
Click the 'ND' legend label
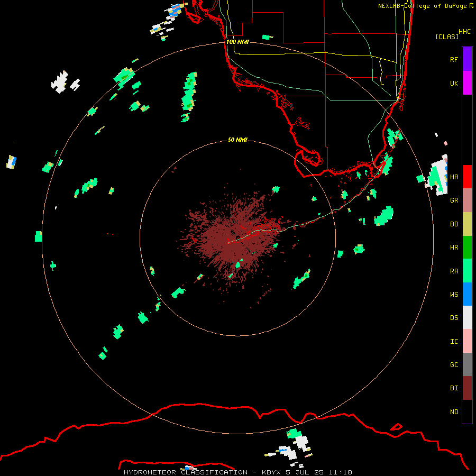pos(454,412)
